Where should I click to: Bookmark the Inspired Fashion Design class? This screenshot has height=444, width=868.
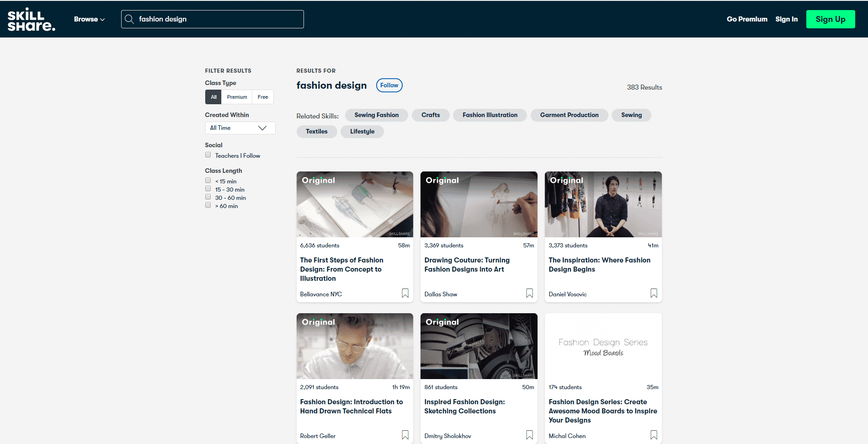pos(529,435)
